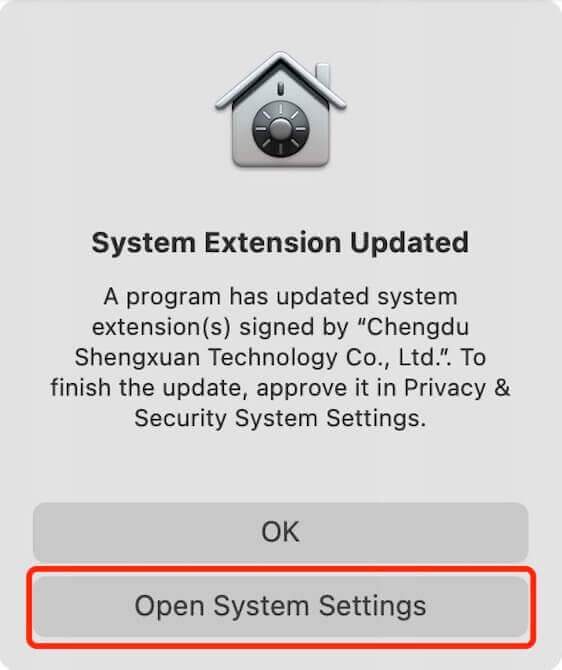Click the roof of the house icon
The width and height of the screenshot is (562, 670).
pos(281,81)
